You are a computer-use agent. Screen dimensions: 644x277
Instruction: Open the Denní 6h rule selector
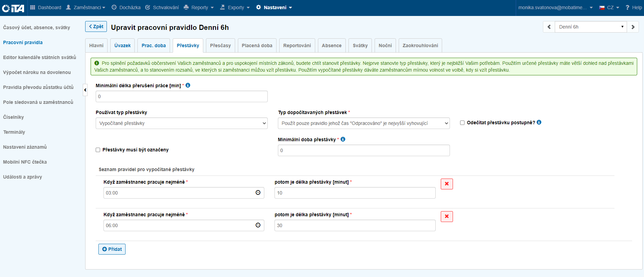point(590,27)
